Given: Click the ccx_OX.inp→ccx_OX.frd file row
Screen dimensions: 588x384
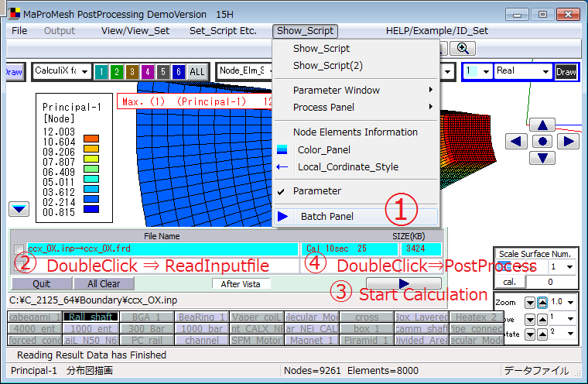Looking at the screenshot, I should (162, 249).
